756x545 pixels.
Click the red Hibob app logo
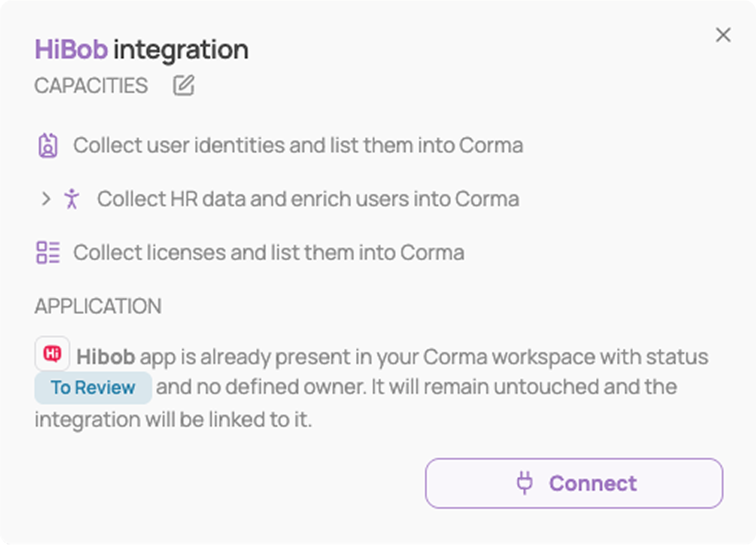click(52, 354)
